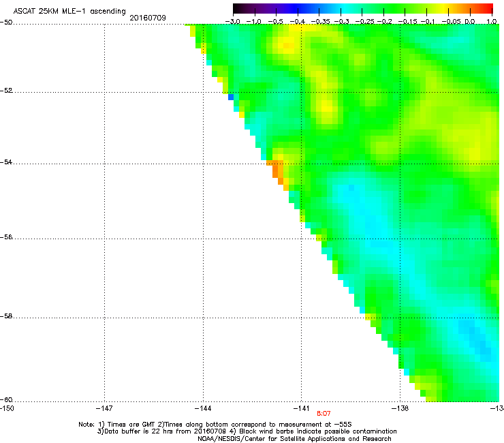Click the 0.0 colorbar tick label

tap(470, 21)
